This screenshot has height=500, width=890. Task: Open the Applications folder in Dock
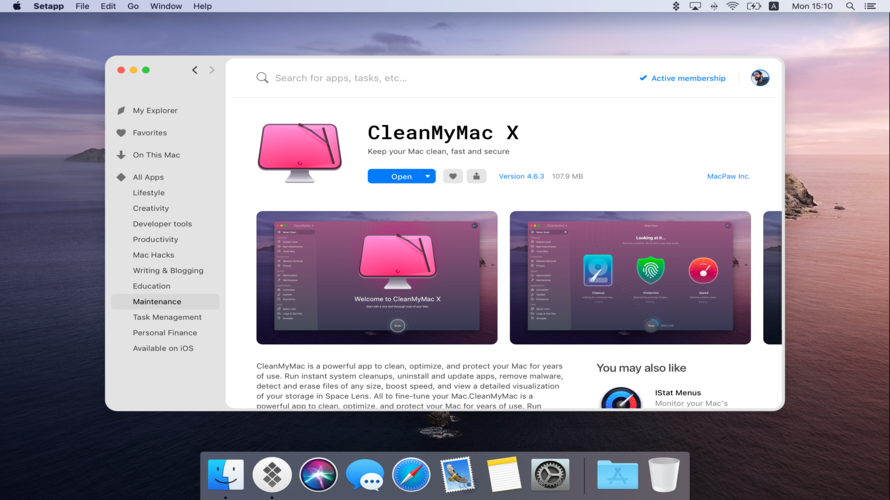[x=618, y=474]
